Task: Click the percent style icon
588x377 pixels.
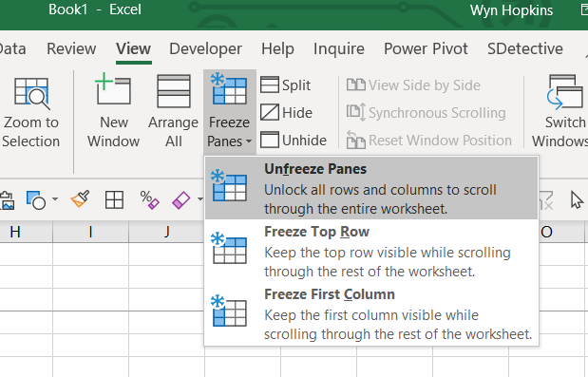Action: click(149, 199)
